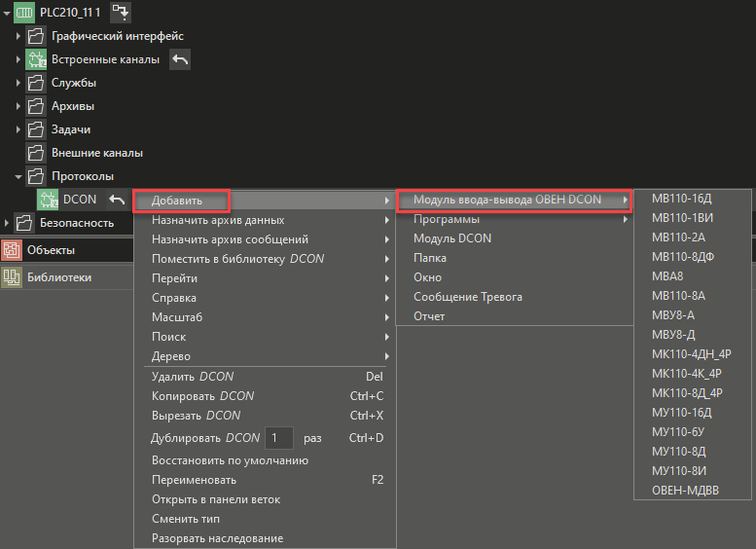
Task: Collapse the PLC210_11 tree node
Action: coord(6,13)
